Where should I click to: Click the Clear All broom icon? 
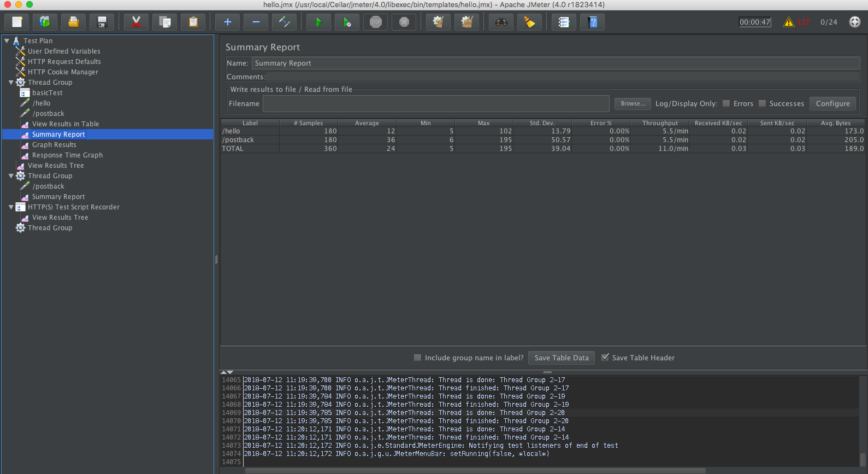coord(467,22)
